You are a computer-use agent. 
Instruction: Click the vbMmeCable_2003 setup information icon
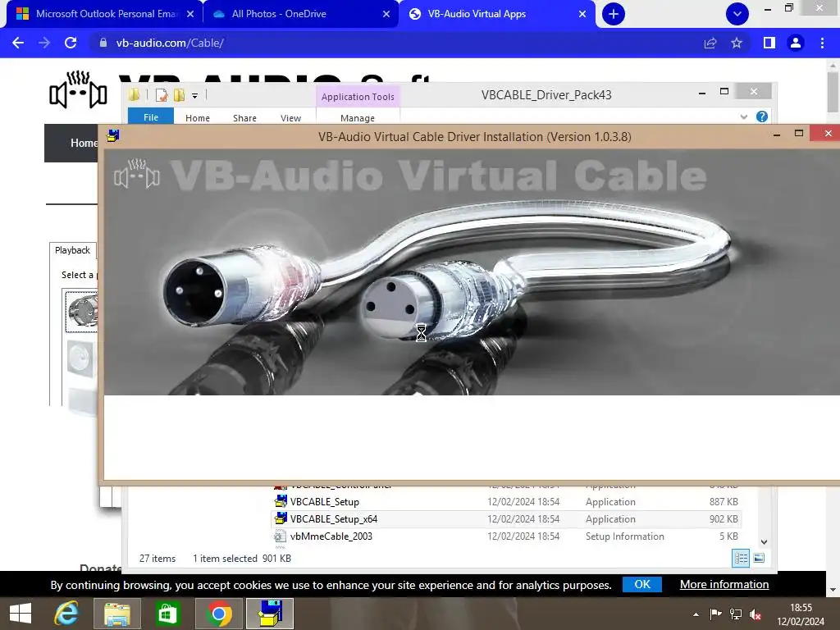280,536
